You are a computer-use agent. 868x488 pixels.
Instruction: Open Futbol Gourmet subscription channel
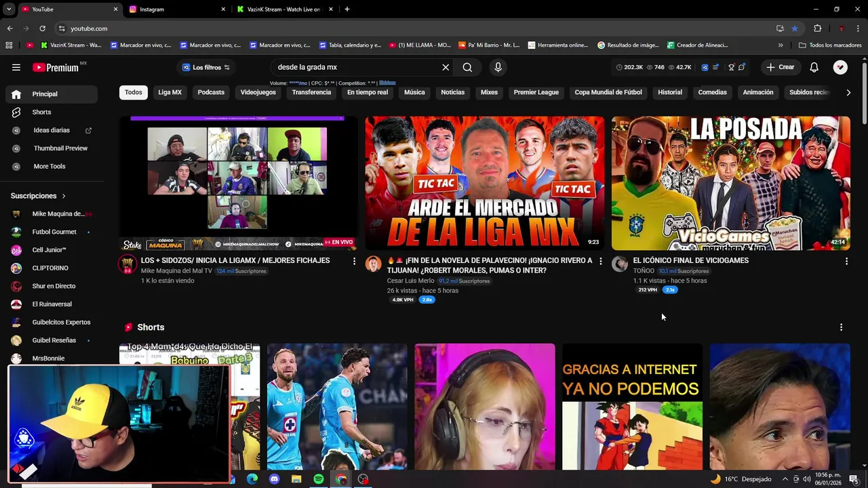pos(53,232)
